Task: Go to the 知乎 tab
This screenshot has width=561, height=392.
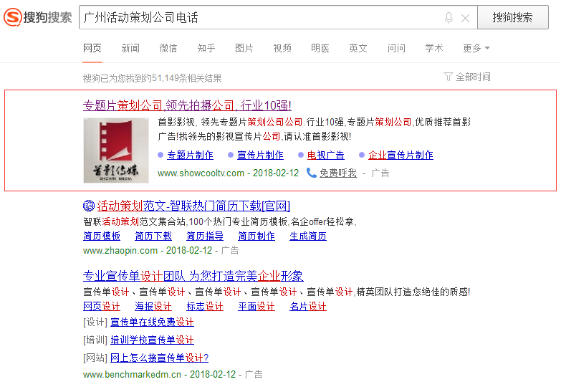Action: point(206,48)
